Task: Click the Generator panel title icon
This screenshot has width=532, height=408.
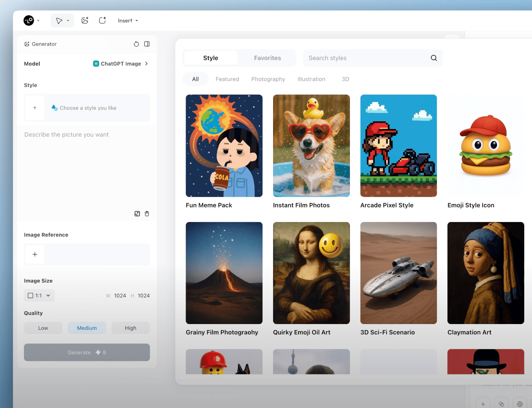Action: coord(27,44)
